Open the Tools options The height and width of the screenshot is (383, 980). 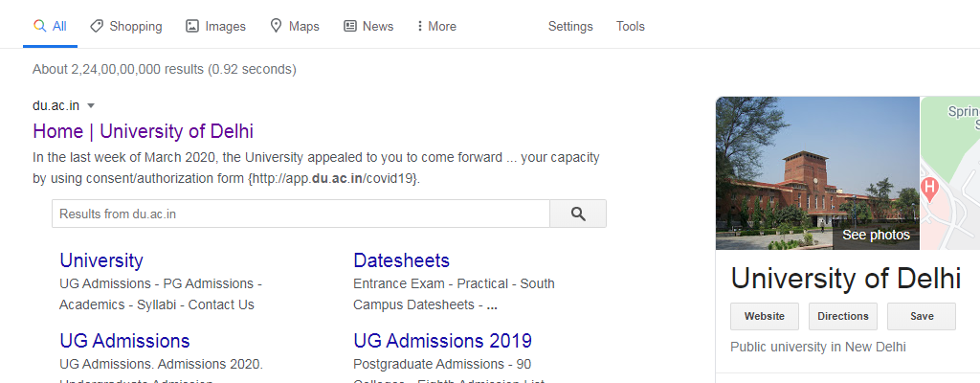point(630,26)
